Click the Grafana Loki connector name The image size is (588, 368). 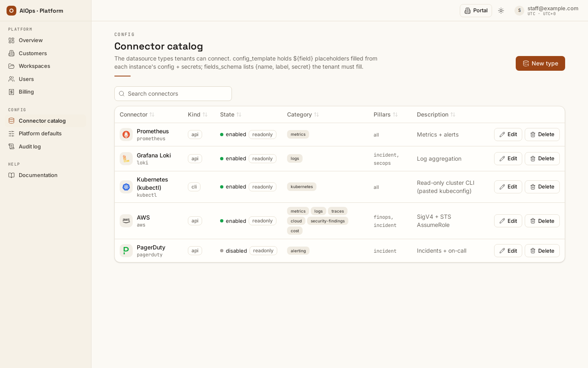pos(154,155)
